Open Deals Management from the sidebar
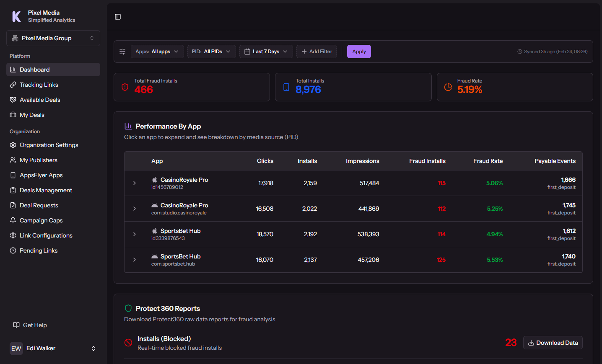Viewport: 602px width, 364px height. click(45, 190)
